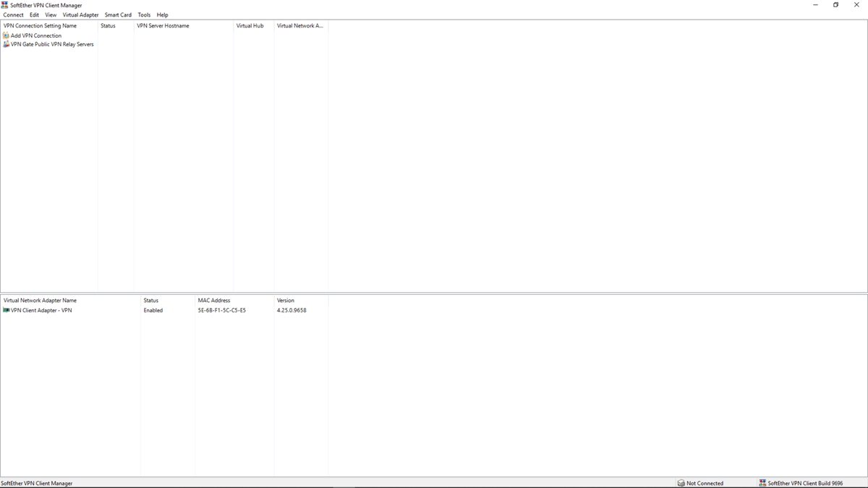Click the Not Connected status icon
Image resolution: width=868 pixels, height=488 pixels.
(681, 483)
